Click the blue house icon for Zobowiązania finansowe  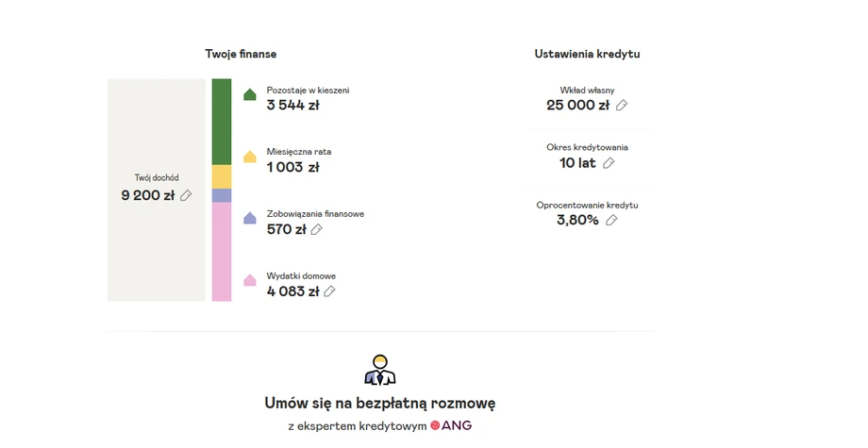[250, 218]
